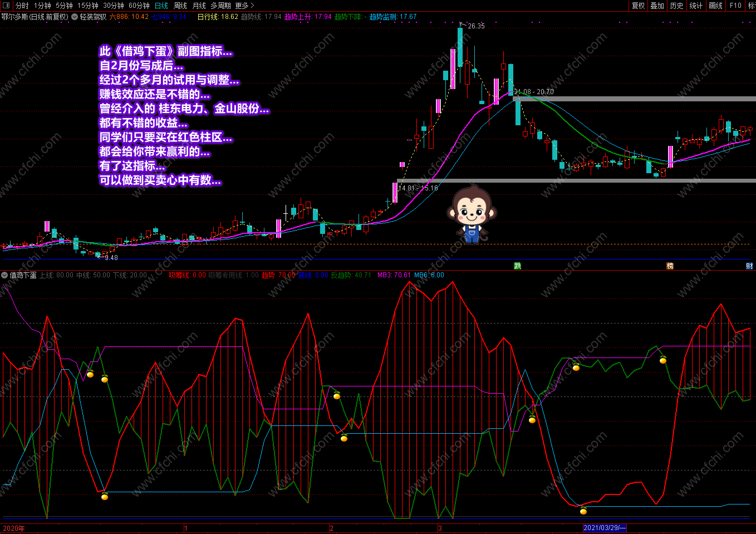Click the MB3: 70.61 indicator value

pos(394,275)
